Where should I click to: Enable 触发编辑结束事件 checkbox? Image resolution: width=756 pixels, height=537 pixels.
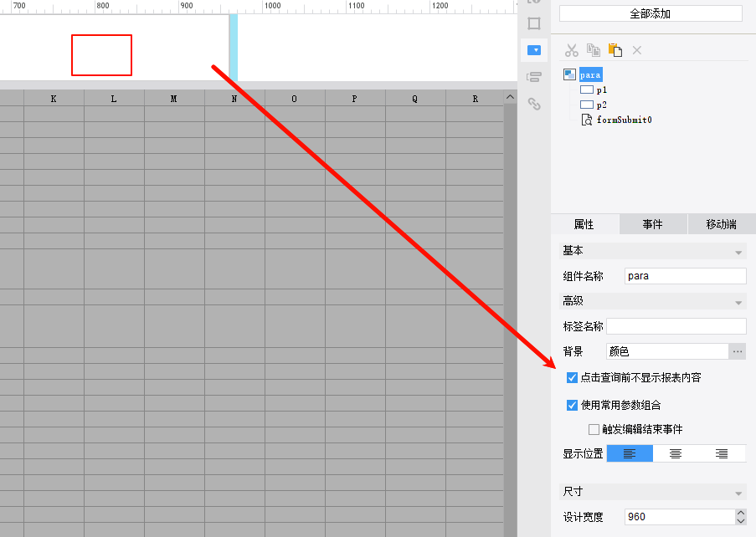point(594,429)
